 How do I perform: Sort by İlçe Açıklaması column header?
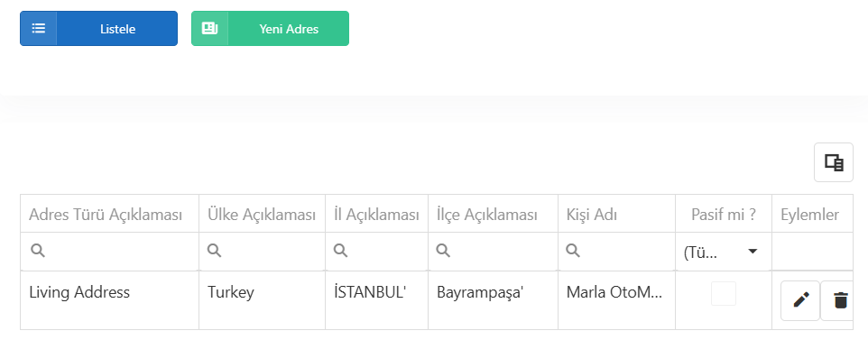[487, 215]
